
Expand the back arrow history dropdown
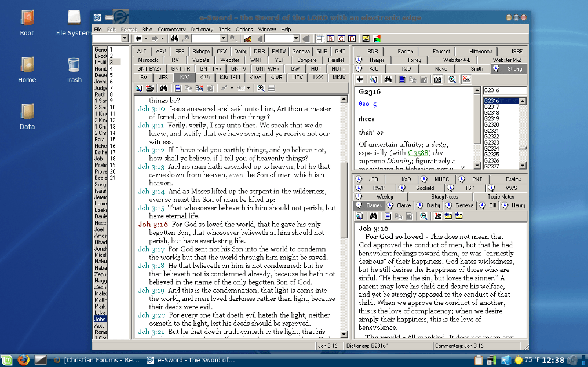[x=146, y=38]
